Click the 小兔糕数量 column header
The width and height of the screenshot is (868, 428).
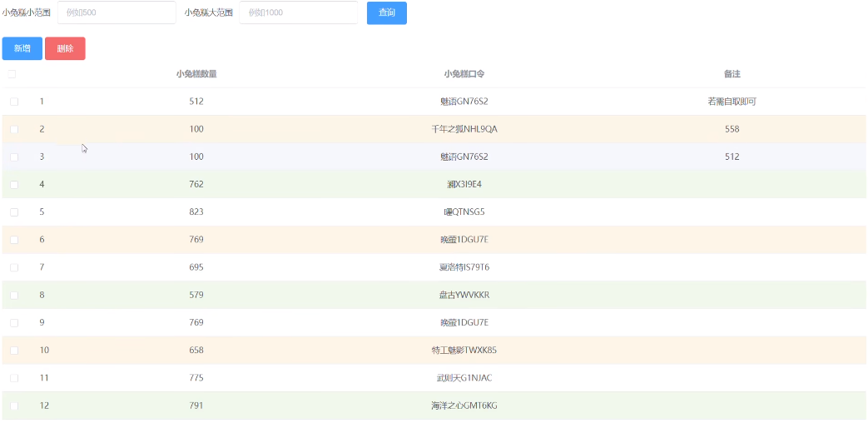point(196,74)
